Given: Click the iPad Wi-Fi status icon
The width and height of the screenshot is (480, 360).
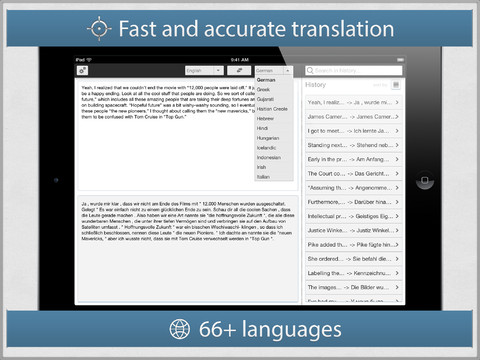Looking at the screenshot, I should click(89, 60).
